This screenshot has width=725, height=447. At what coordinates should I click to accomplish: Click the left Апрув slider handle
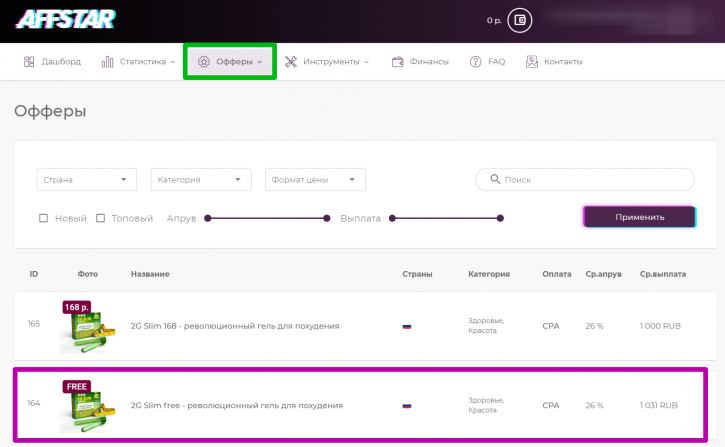click(208, 218)
